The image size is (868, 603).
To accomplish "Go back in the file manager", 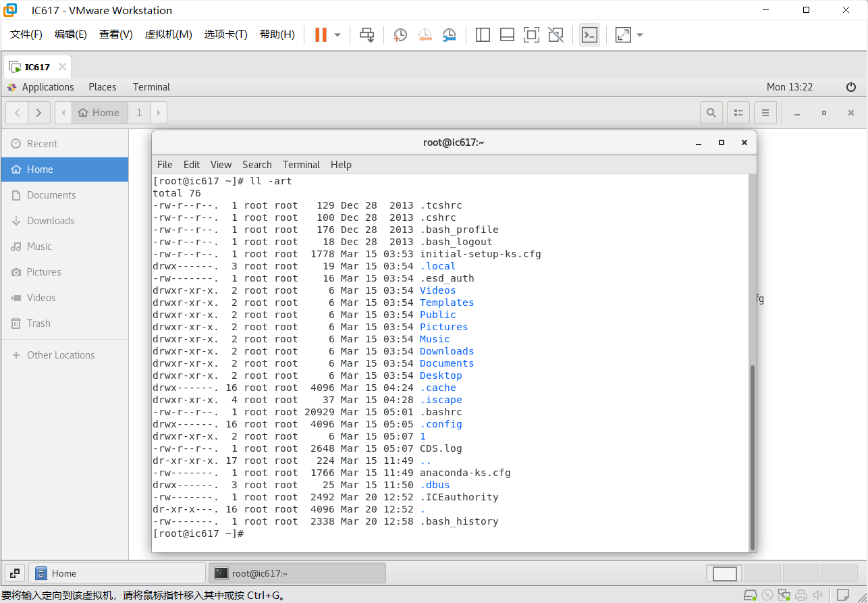I will (x=17, y=113).
